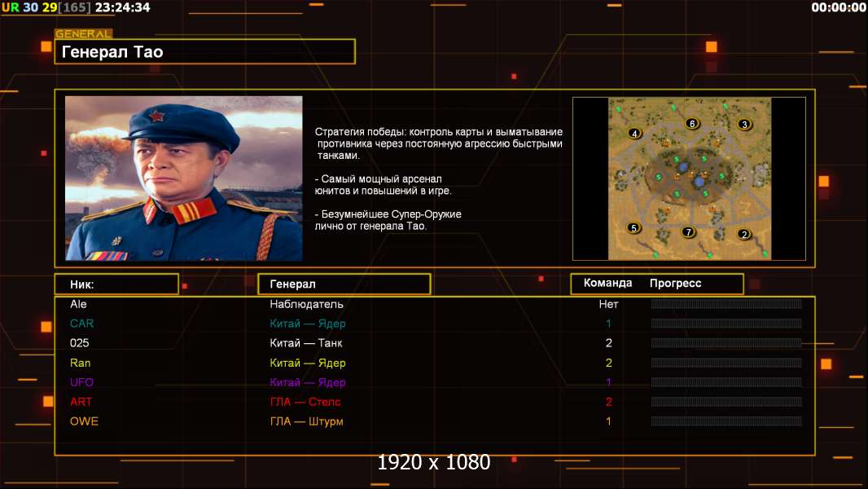Select player nickname CAR
Screen dimensions: 868x489
click(81, 324)
